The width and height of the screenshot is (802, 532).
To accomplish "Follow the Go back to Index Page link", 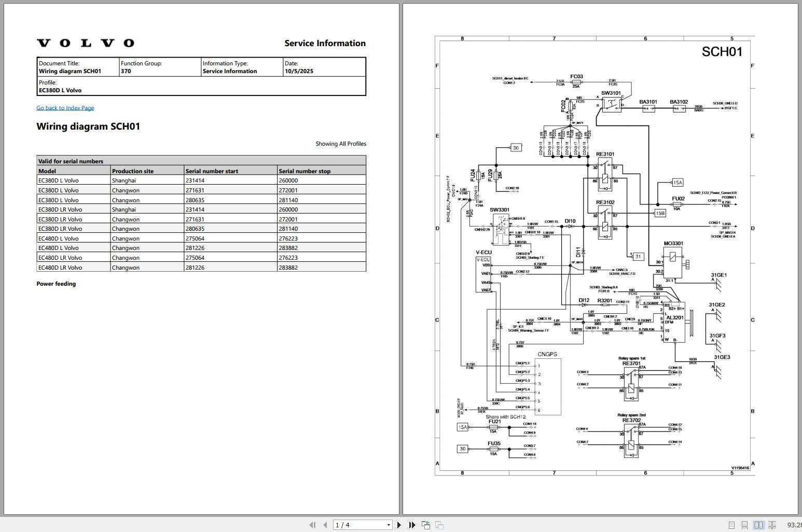I will tap(65, 107).
